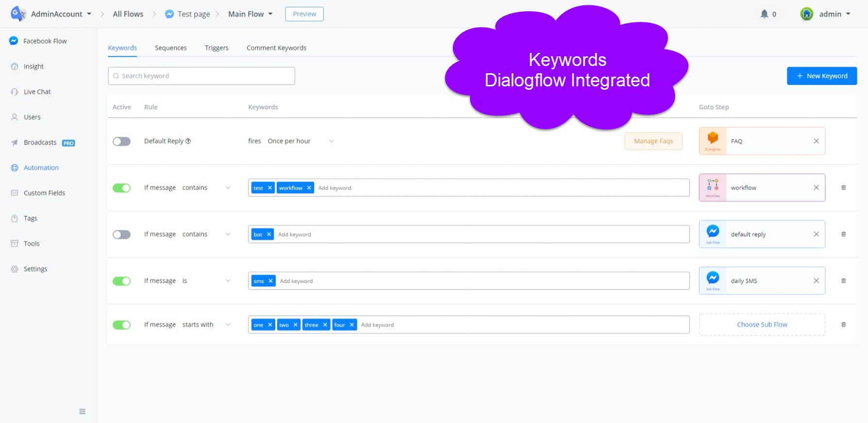Switch to the Triggers tab

click(x=217, y=48)
